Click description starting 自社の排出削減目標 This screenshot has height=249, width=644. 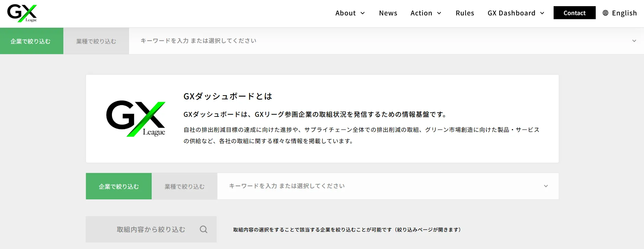pos(362,135)
